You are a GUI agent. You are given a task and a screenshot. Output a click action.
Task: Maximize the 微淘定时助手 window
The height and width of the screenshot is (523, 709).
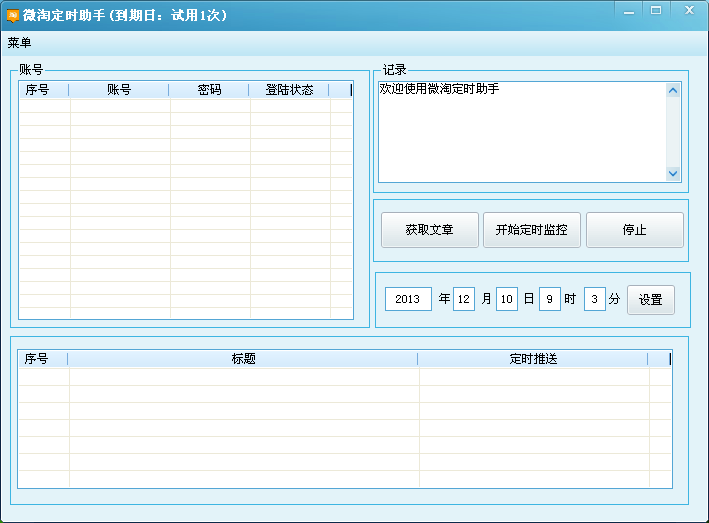(x=656, y=11)
